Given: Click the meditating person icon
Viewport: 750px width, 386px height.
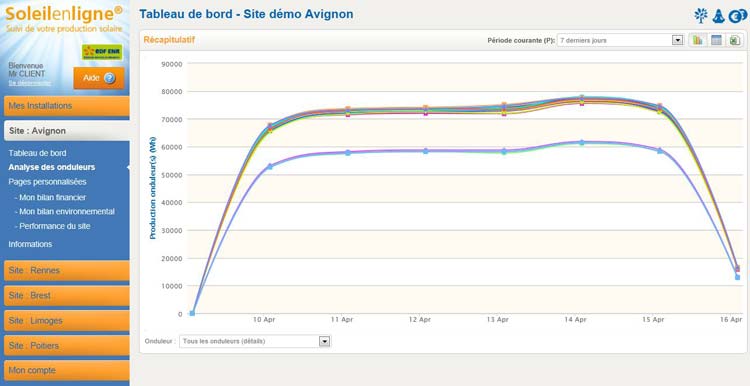Looking at the screenshot, I should pyautogui.click(x=718, y=15).
